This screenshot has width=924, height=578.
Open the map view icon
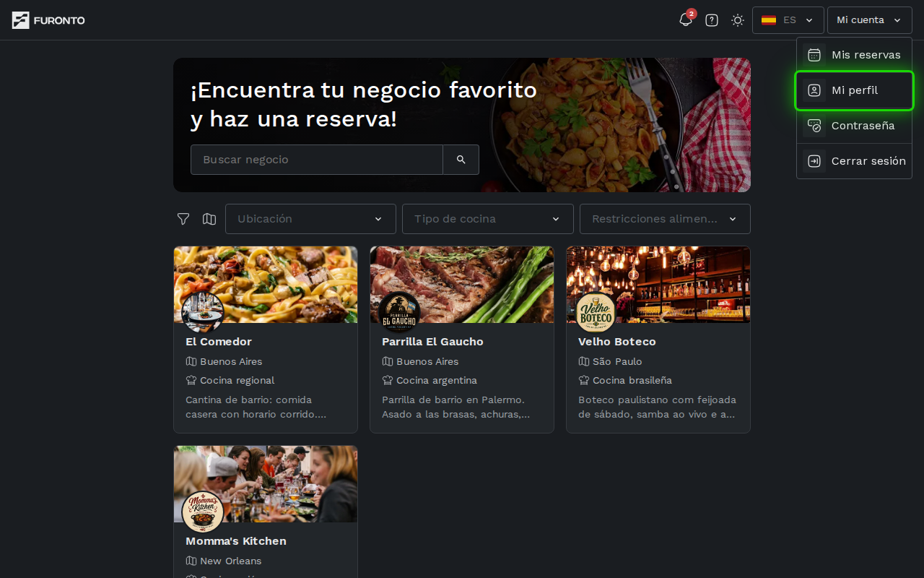209,219
